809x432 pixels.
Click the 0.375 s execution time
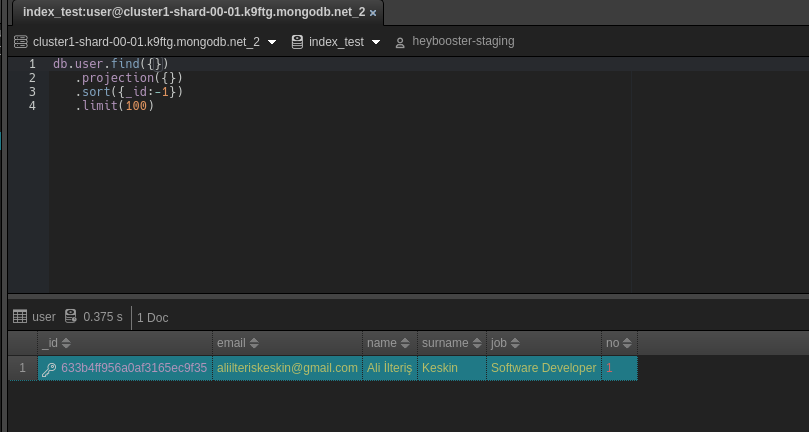coord(103,317)
